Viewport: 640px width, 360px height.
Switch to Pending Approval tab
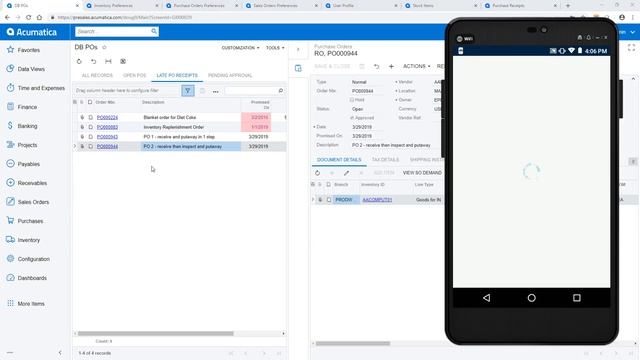pyautogui.click(x=230, y=76)
